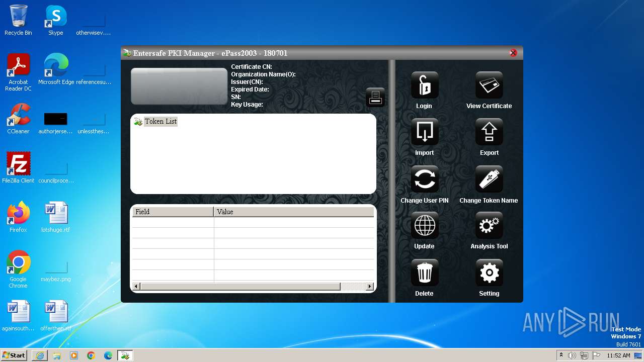This screenshot has width=644, height=362.
Task: Click horizontal scrollbar right arrow
Action: pyautogui.click(x=370, y=287)
